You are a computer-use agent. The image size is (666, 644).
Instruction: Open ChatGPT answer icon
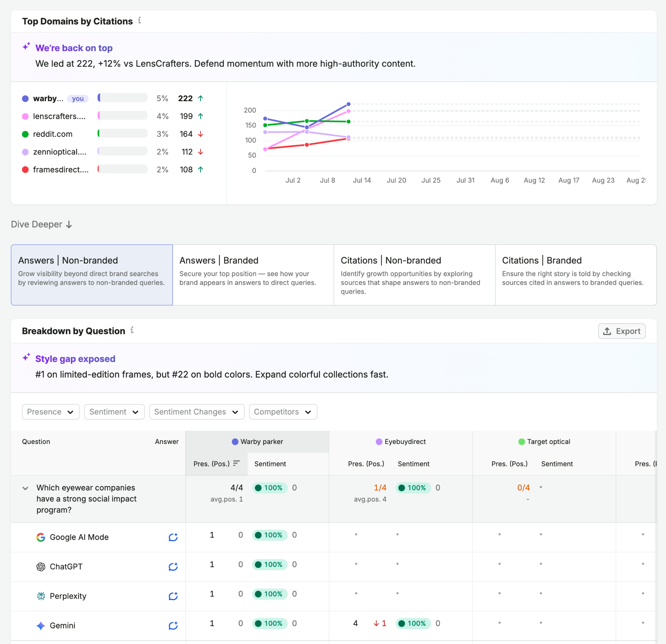pyautogui.click(x=173, y=566)
